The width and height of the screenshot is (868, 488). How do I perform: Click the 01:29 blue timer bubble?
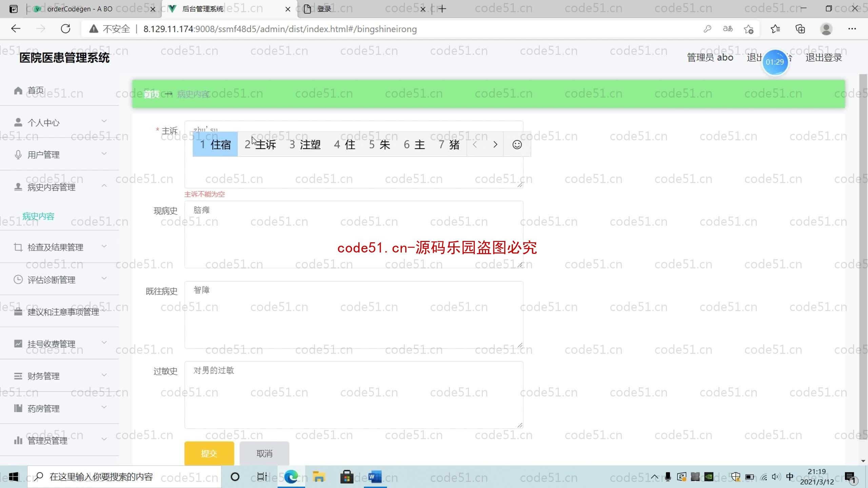point(775,62)
